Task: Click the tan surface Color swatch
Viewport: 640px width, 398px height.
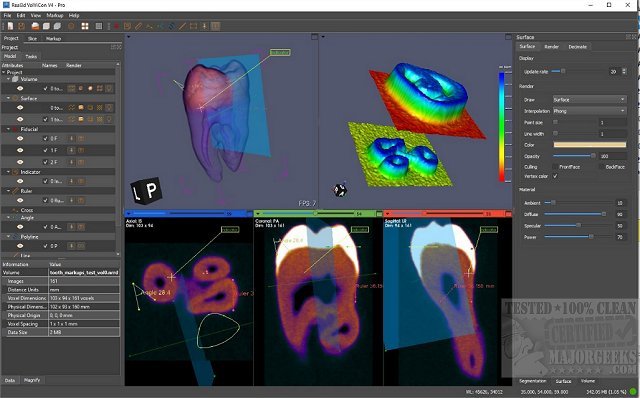Action: tap(589, 145)
